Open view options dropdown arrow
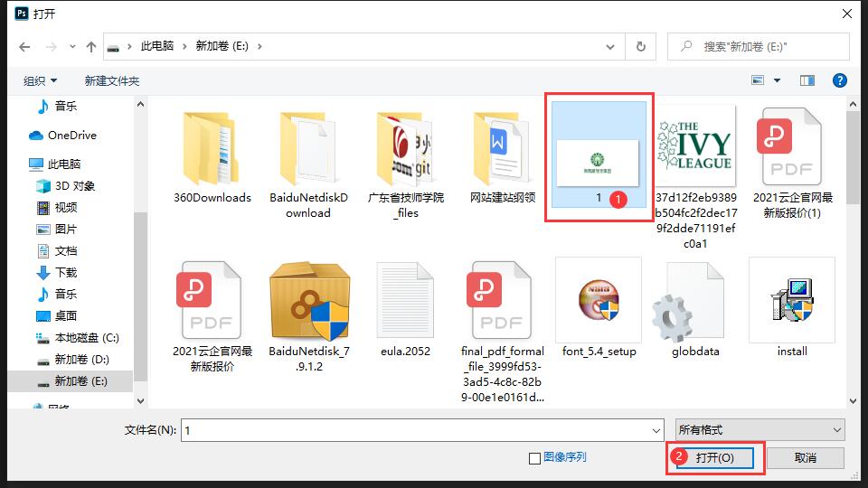The image size is (868, 488). (x=778, y=80)
